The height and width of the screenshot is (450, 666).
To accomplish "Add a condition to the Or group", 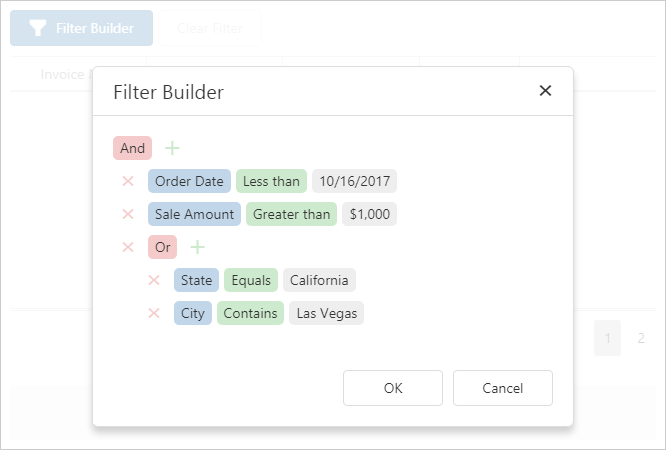I will pos(197,247).
